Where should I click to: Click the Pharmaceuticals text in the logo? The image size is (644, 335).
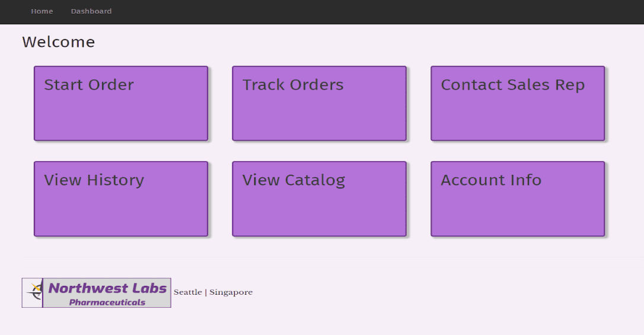click(107, 302)
